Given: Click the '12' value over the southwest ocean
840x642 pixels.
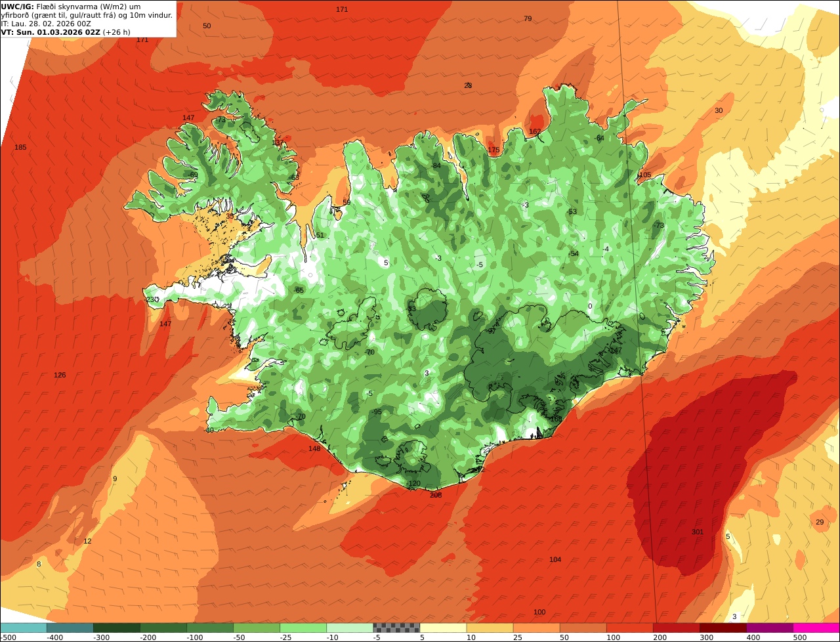Looking at the screenshot, I should tap(87, 541).
